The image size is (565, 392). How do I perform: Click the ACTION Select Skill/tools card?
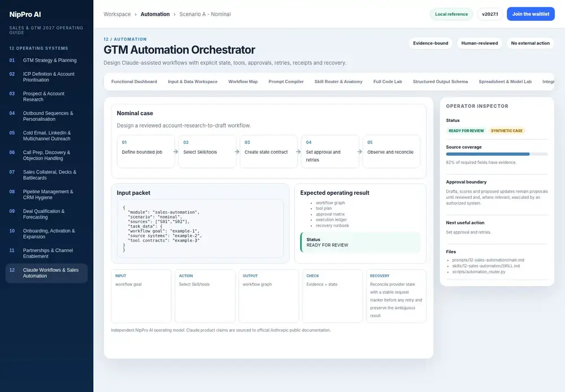[205, 296]
